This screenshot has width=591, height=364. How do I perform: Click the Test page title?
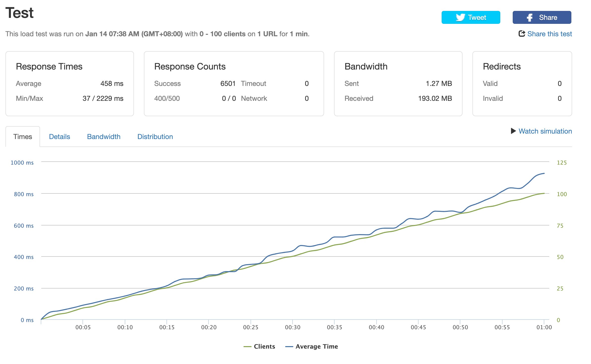tap(19, 13)
